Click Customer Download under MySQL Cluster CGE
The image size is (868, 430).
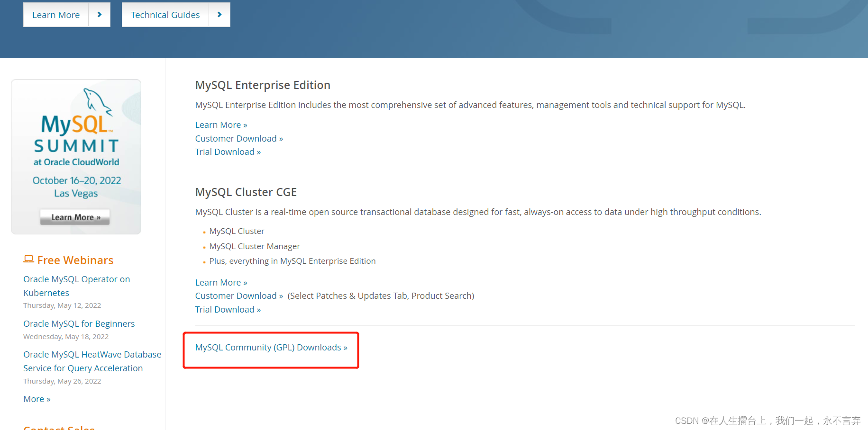(239, 296)
